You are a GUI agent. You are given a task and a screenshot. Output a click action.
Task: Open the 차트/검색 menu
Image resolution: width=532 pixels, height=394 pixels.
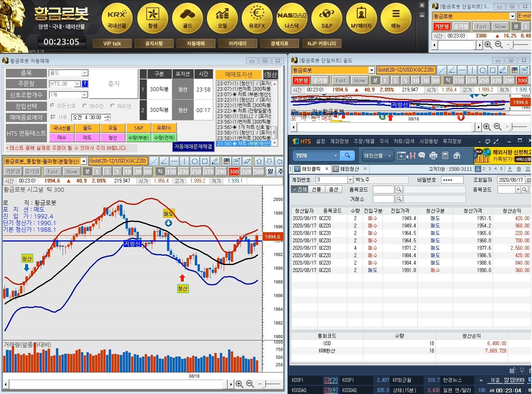(x=404, y=141)
